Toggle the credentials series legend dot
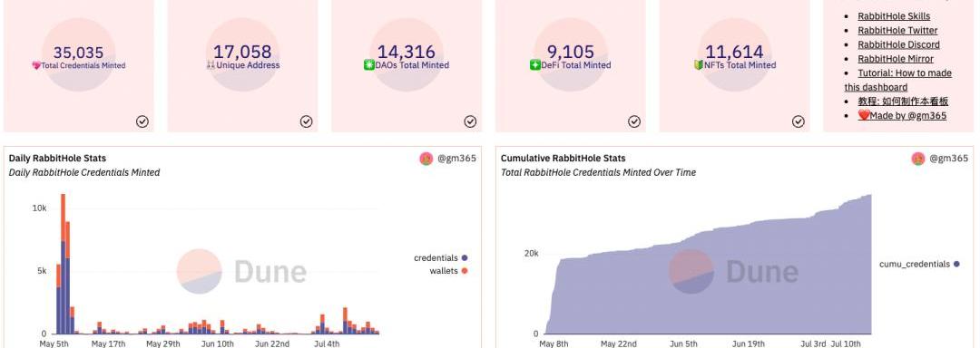Viewport: 980px width, 348px height. pyautogui.click(x=465, y=257)
